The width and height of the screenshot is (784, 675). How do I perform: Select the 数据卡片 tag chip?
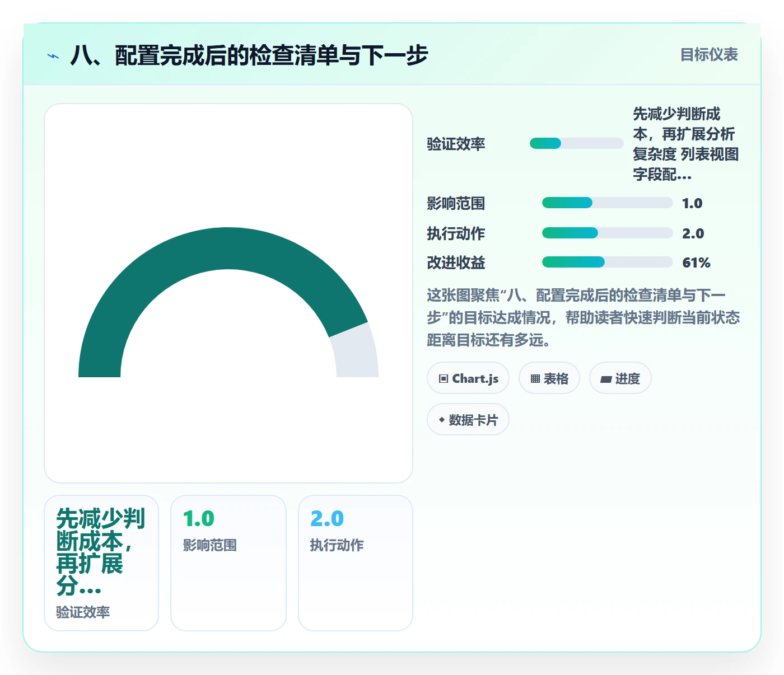point(468,420)
